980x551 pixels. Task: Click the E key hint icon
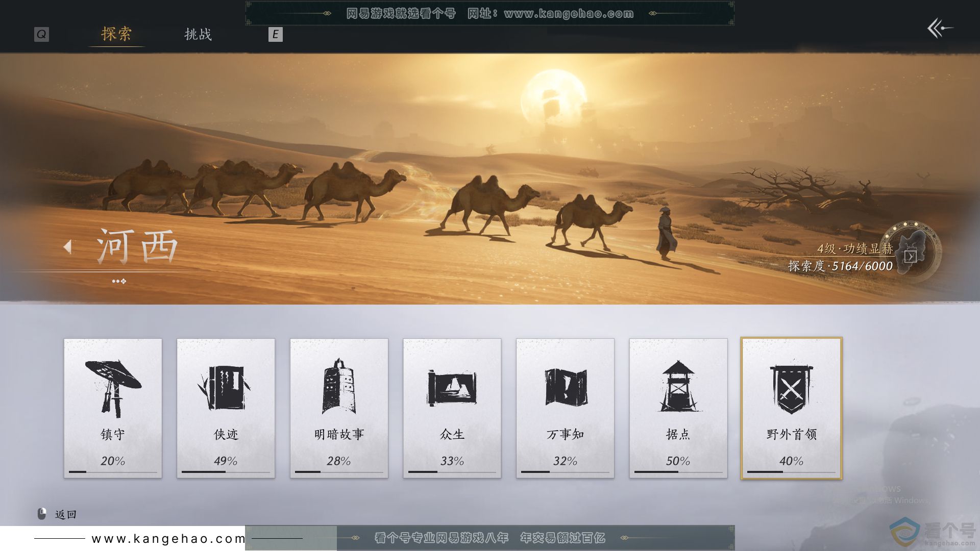pos(275,34)
